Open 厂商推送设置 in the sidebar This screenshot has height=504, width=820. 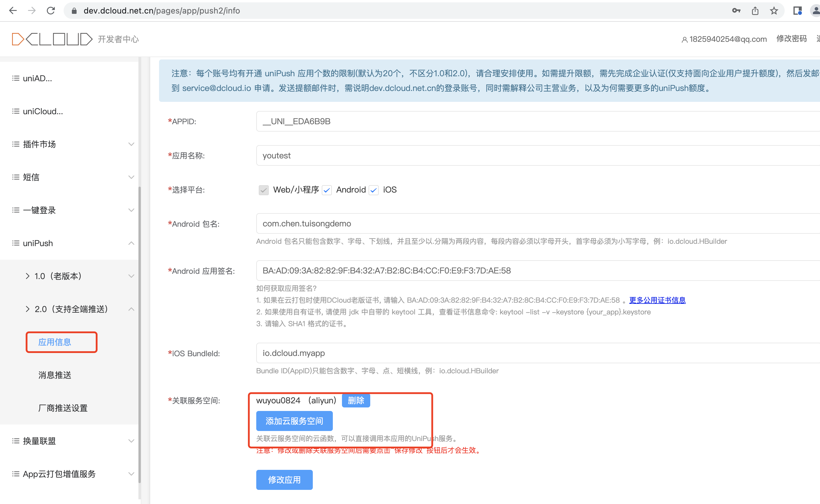(63, 408)
